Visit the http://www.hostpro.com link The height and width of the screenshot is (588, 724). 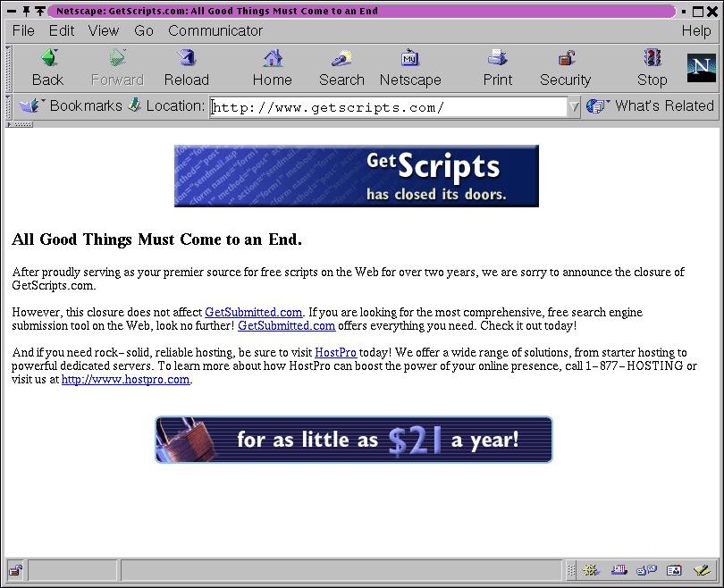click(x=125, y=379)
